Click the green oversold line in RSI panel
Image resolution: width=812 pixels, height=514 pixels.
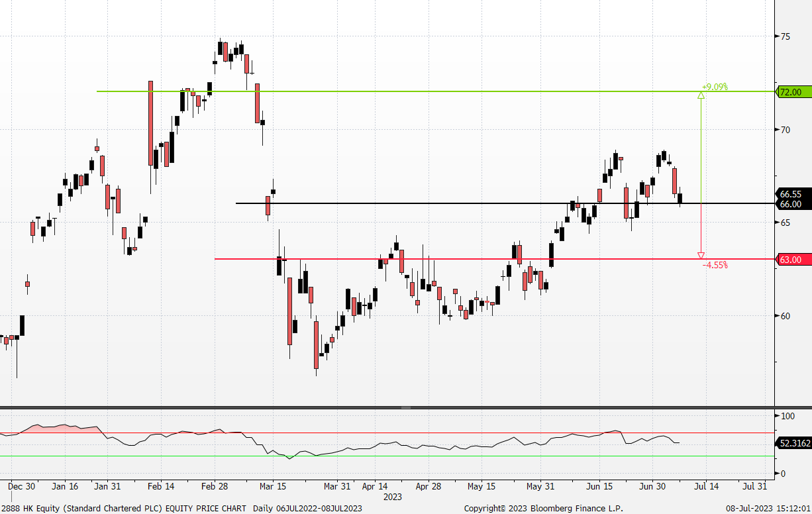(387, 456)
